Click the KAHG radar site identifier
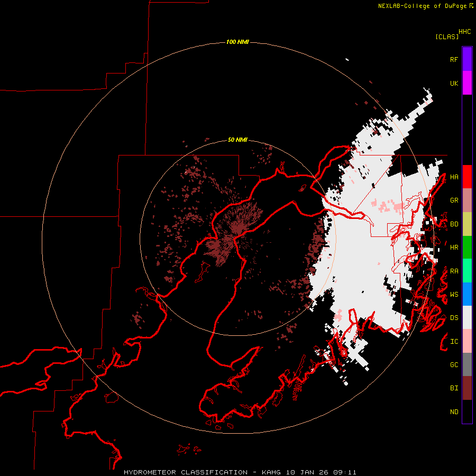The image size is (476, 476). tap(271, 472)
